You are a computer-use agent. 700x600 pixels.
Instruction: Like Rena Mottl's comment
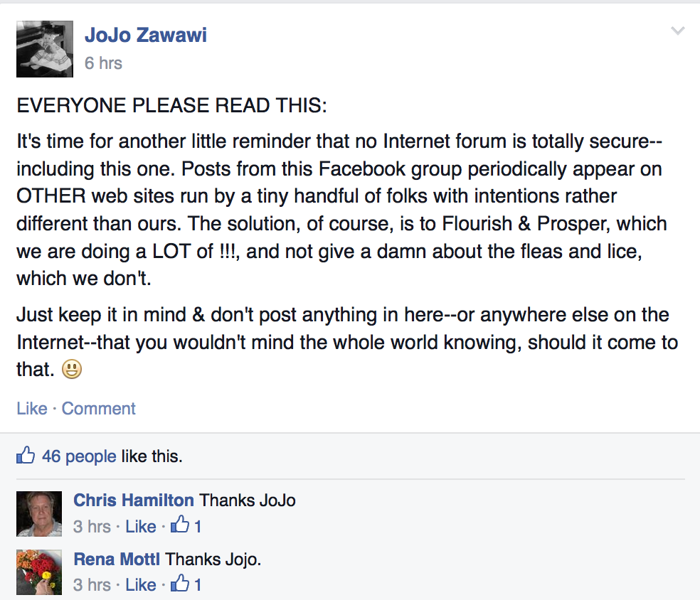pyautogui.click(x=141, y=585)
